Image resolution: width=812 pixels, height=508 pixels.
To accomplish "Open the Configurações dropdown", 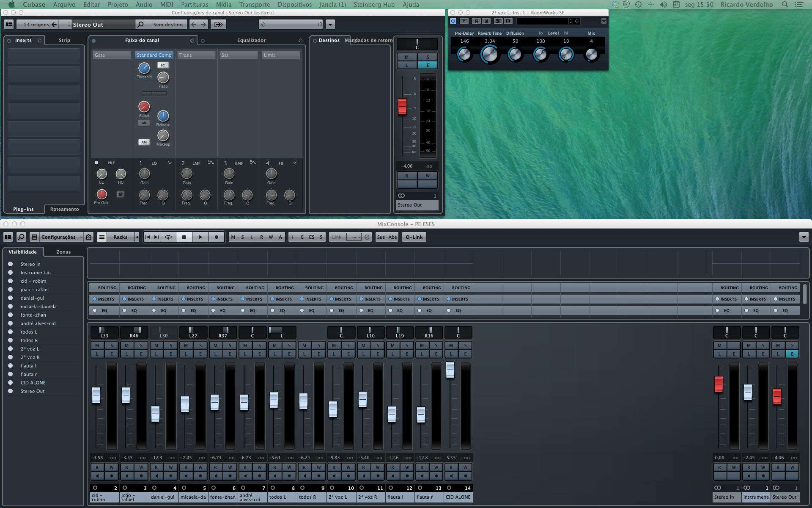I will 58,237.
